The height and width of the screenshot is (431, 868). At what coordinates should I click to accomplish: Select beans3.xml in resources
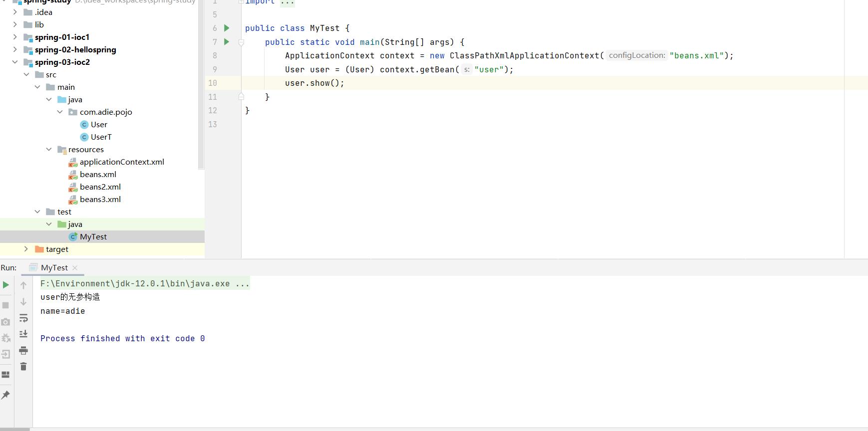pyautogui.click(x=95, y=199)
